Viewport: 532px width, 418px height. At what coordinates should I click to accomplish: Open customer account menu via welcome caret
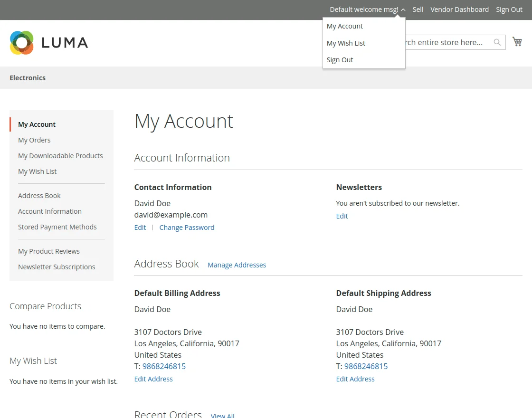[x=403, y=9]
